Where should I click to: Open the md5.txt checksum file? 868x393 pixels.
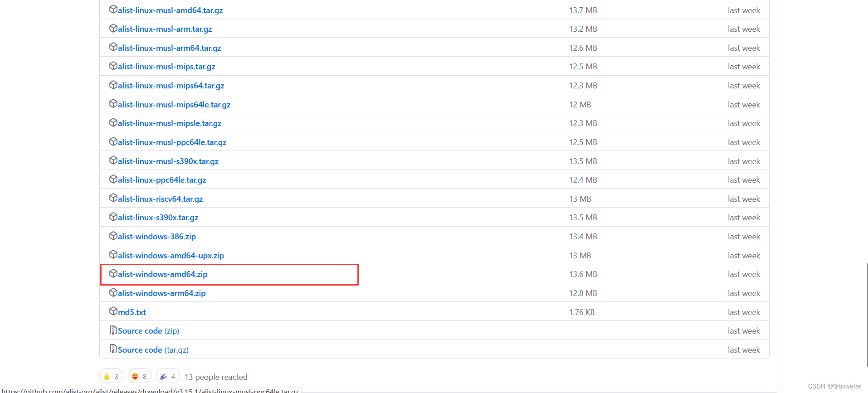point(132,312)
